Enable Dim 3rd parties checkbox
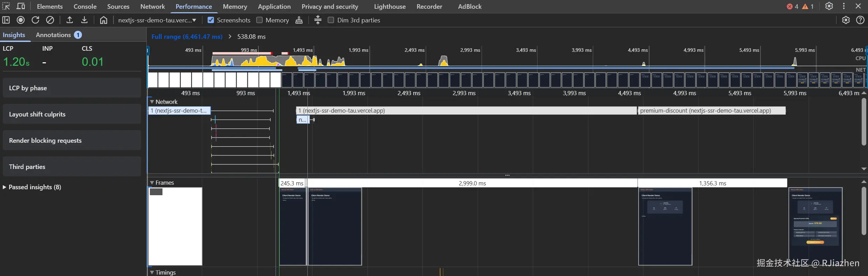Image resolution: width=868 pixels, height=276 pixels. (331, 20)
